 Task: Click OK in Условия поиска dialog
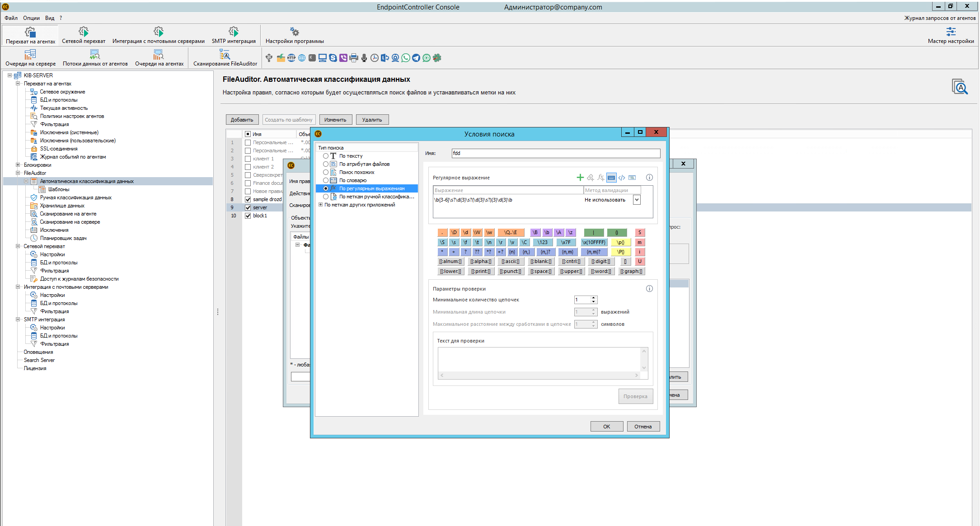coord(606,427)
